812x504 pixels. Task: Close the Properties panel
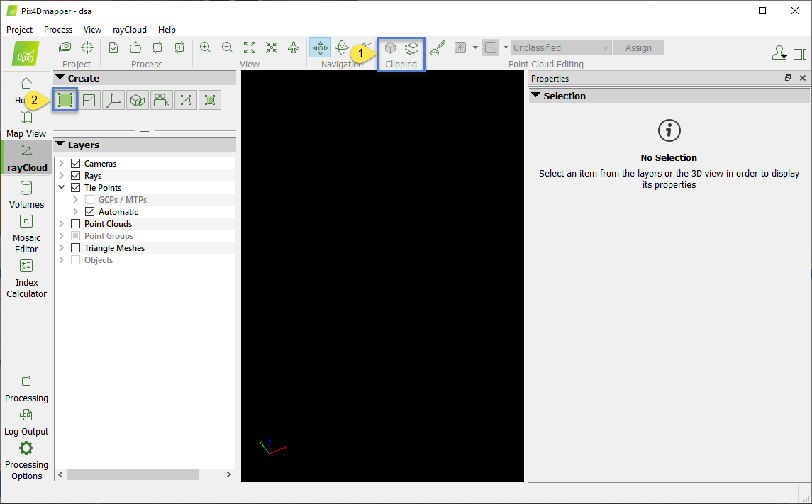[x=803, y=78]
